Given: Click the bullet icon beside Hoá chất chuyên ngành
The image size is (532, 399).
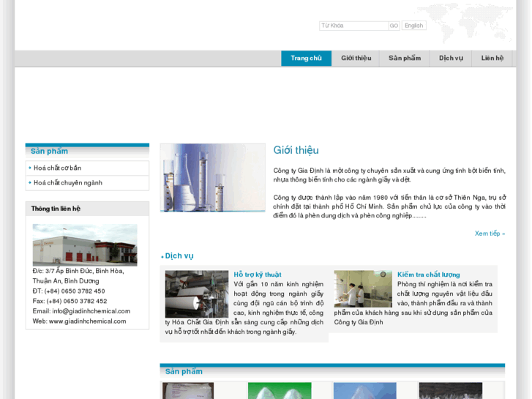Looking at the screenshot, I should pos(30,183).
